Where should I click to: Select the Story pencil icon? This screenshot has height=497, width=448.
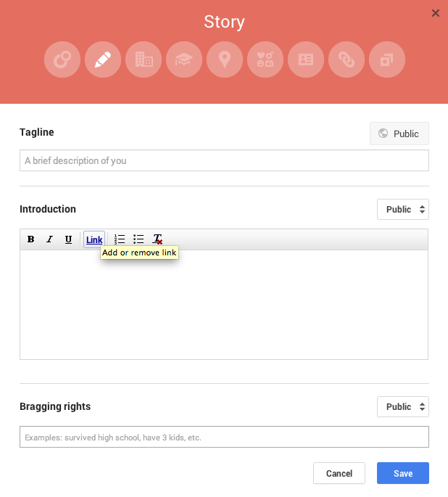(x=103, y=59)
